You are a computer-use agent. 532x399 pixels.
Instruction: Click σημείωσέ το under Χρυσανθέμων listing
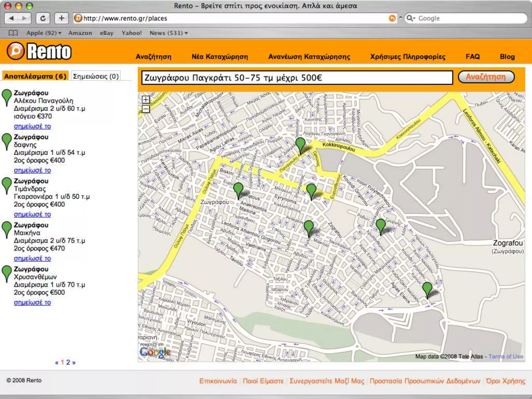click(32, 303)
